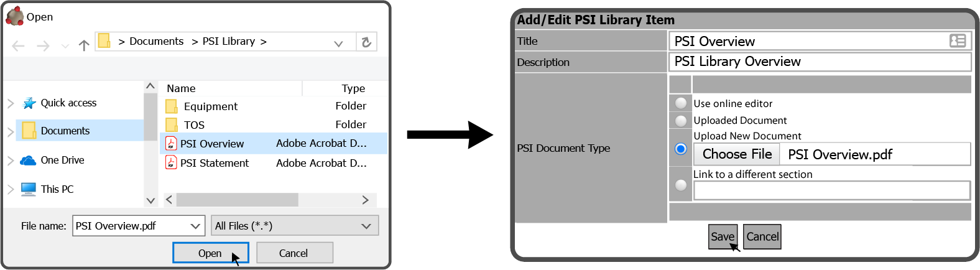Click the up-folder arrow icon

point(84,45)
